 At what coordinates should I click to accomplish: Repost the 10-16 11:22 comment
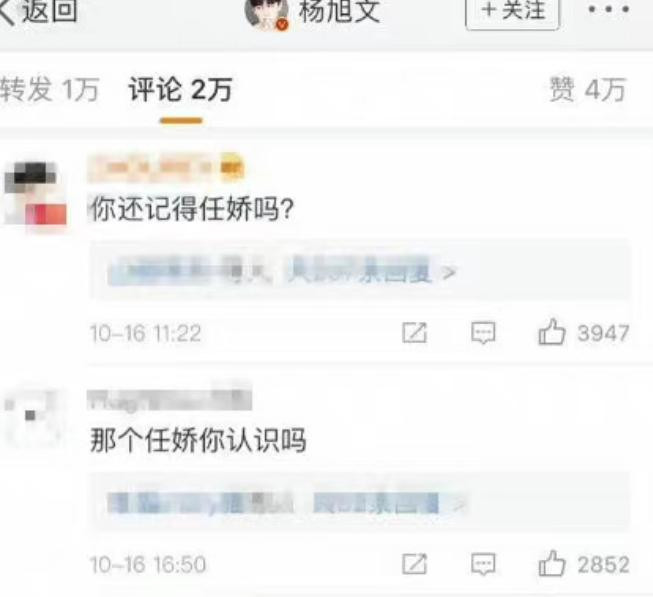tap(414, 333)
